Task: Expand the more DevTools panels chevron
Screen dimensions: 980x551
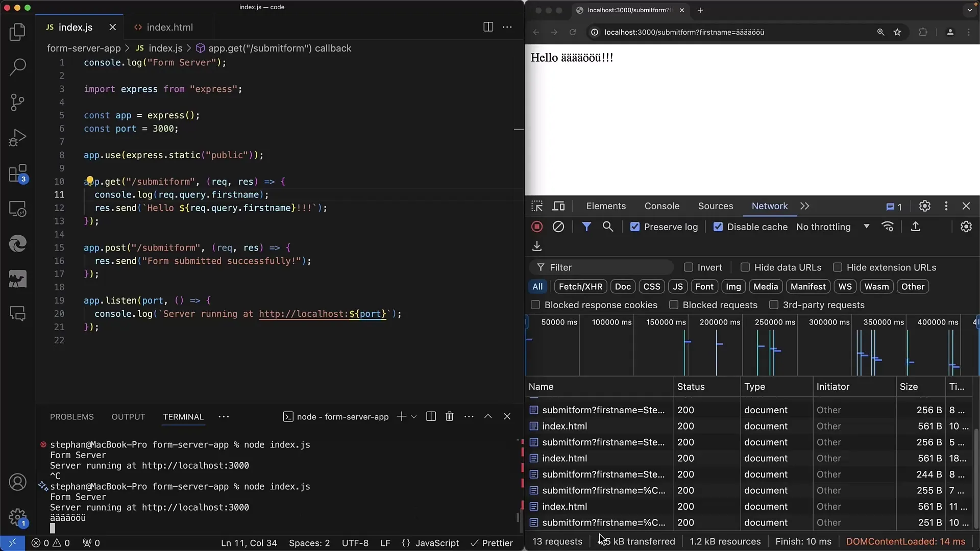Action: [x=804, y=206]
